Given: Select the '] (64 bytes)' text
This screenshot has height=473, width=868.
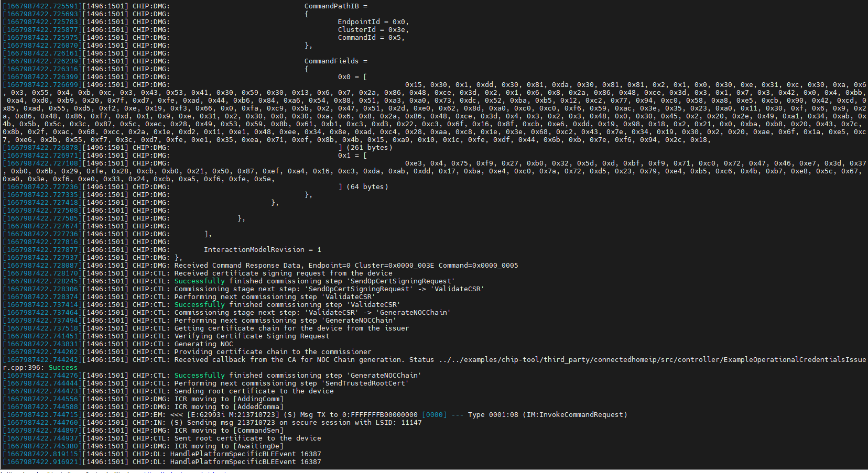Looking at the screenshot, I should point(363,187).
